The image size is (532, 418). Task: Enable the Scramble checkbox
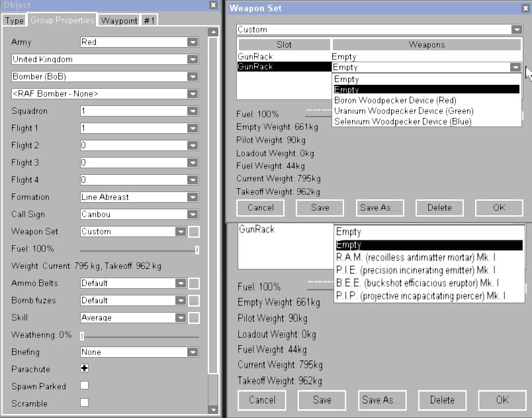[x=85, y=403]
